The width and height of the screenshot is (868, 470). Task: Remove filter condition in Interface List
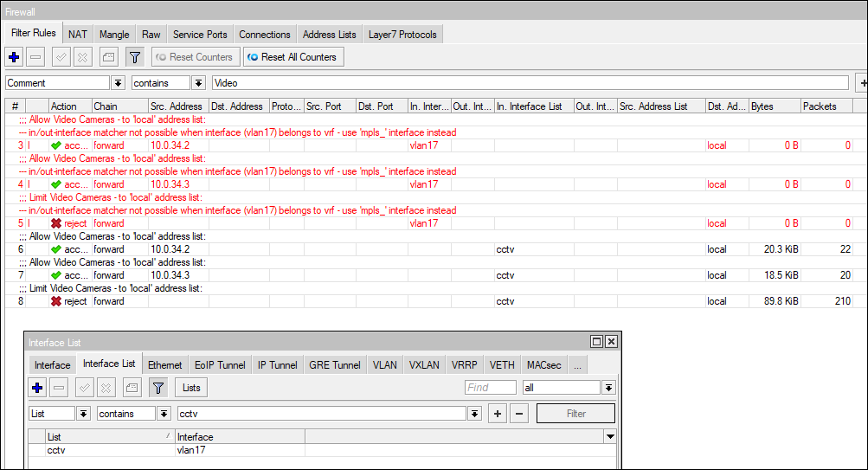[x=519, y=414]
